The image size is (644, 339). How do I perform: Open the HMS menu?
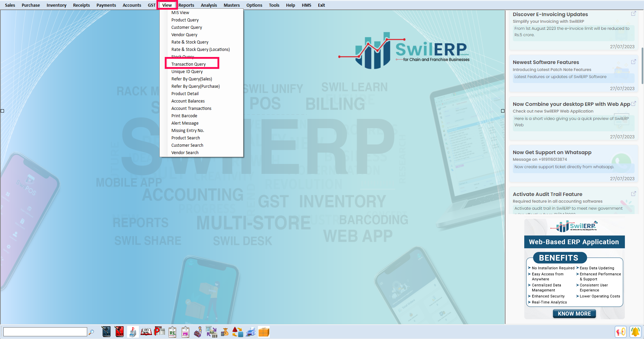coord(307,5)
